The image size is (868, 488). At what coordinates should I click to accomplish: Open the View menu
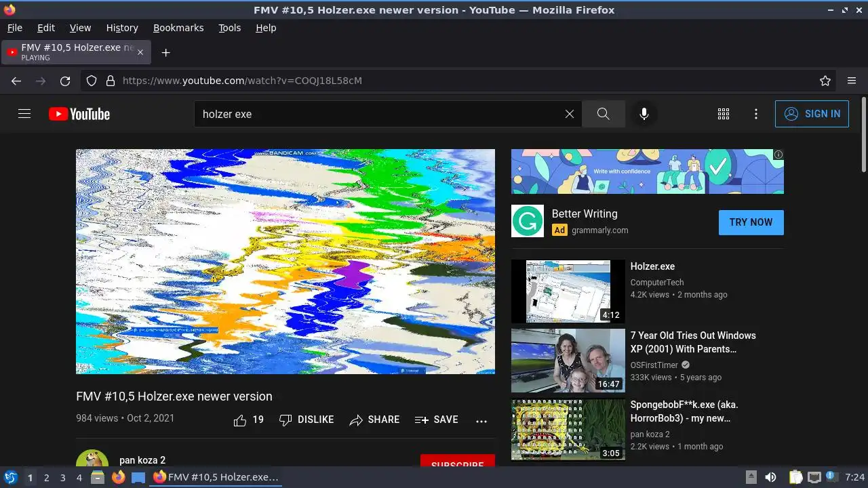pos(80,28)
